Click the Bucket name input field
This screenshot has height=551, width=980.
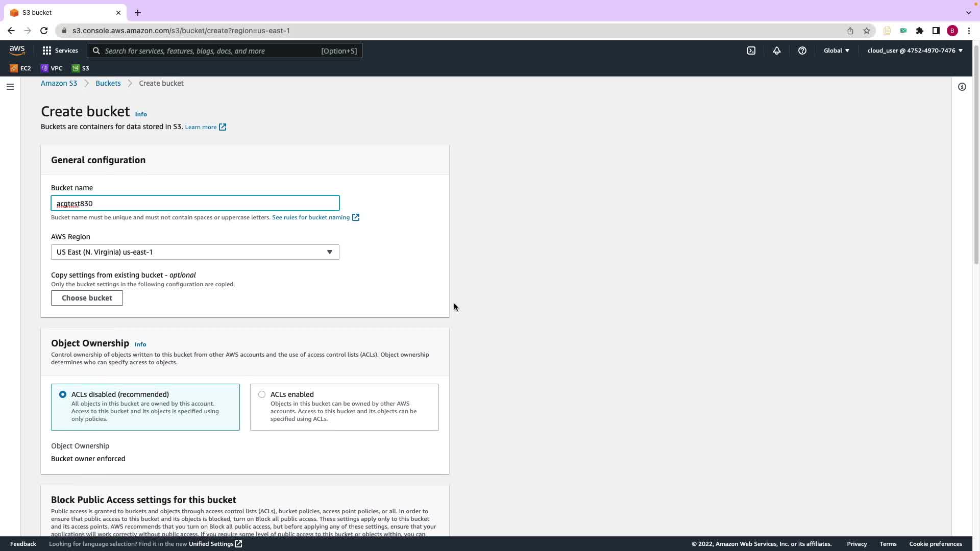195,204
